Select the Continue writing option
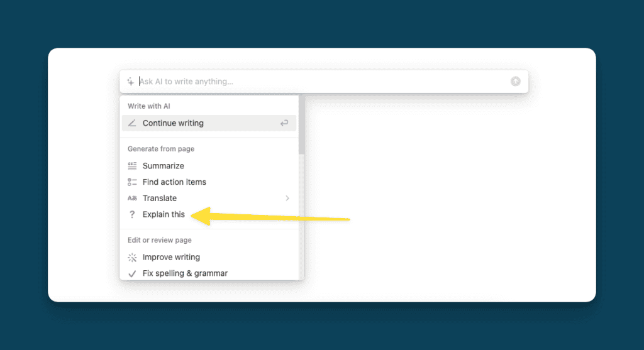The width and height of the screenshot is (644, 350). coord(173,123)
